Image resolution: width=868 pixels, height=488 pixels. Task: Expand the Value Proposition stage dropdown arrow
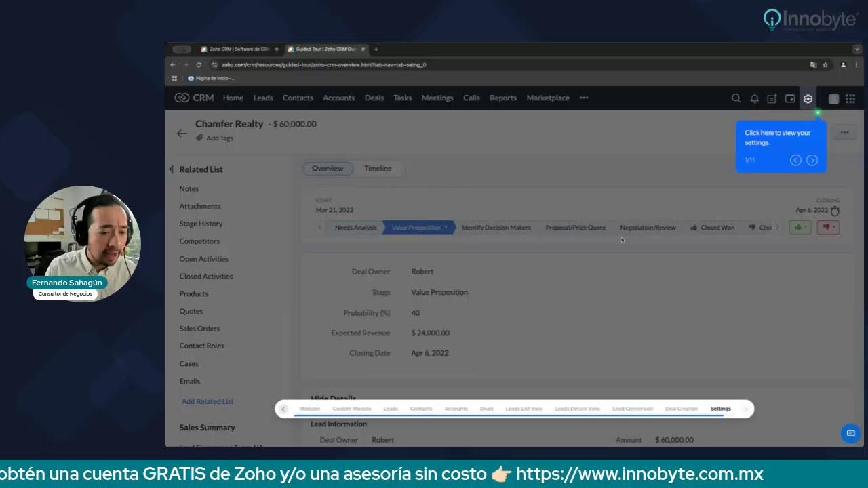(x=446, y=228)
